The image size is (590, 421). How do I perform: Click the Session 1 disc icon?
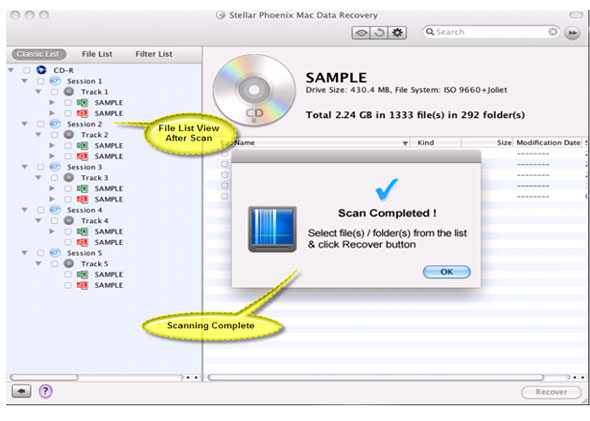pyautogui.click(x=55, y=81)
